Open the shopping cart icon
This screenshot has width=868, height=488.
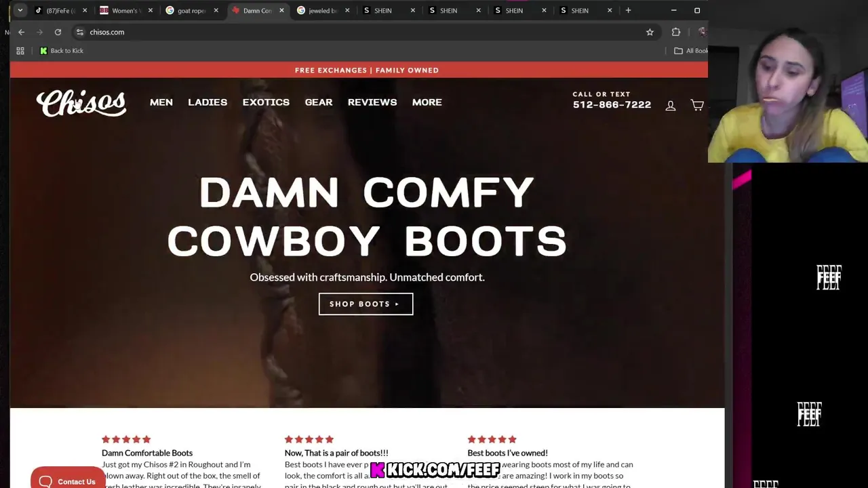[x=697, y=105]
